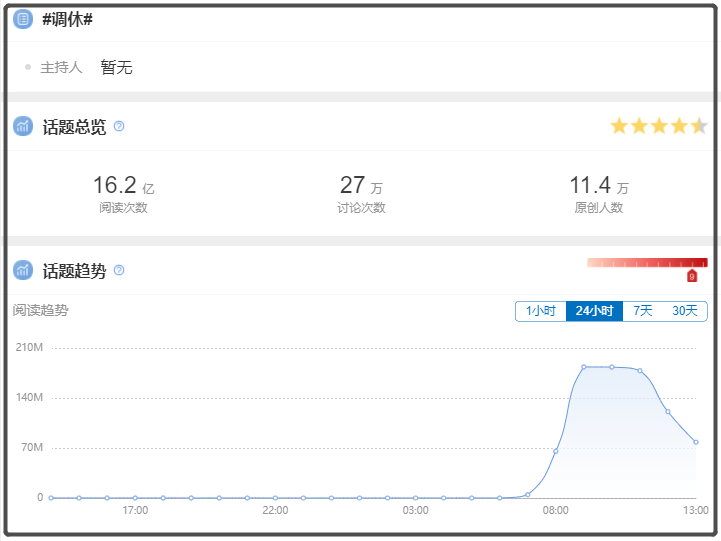Click the 暂无 host value
The image size is (721, 541).
tap(116, 68)
